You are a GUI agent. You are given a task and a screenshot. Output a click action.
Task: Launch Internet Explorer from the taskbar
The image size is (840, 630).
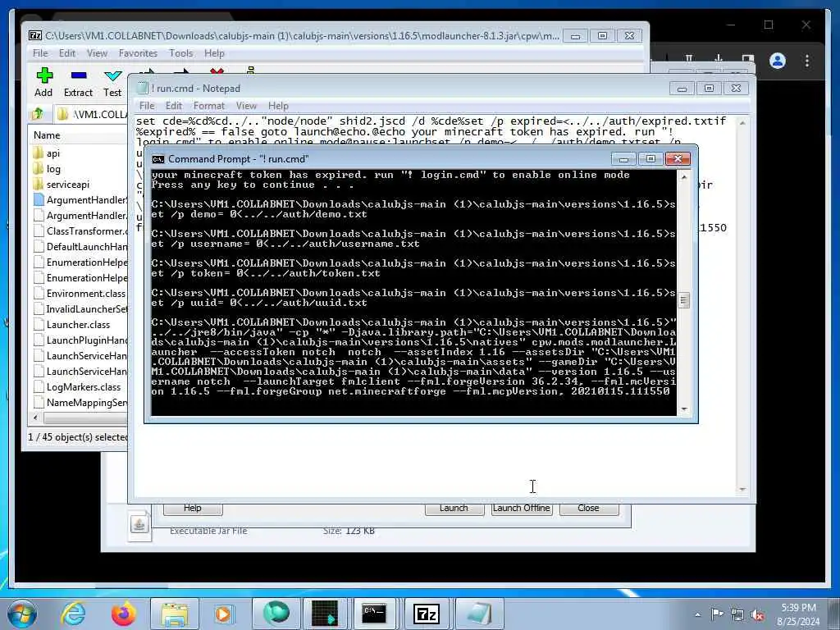(x=73, y=614)
